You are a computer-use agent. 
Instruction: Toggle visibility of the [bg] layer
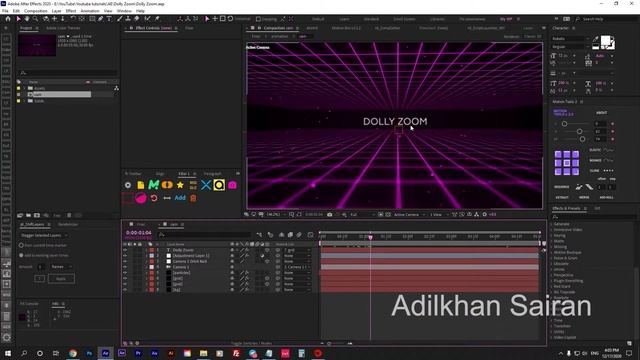[x=125, y=290]
